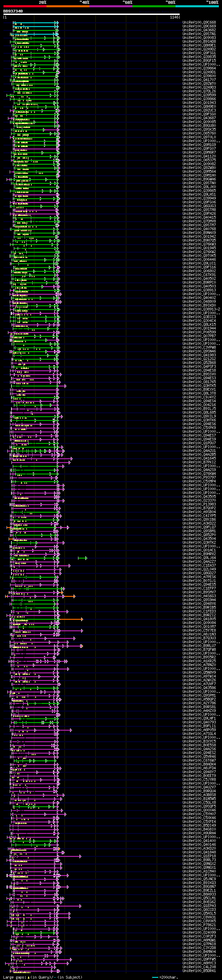Click the query end position 1146
The image size is (222, 980).
[174, 17]
